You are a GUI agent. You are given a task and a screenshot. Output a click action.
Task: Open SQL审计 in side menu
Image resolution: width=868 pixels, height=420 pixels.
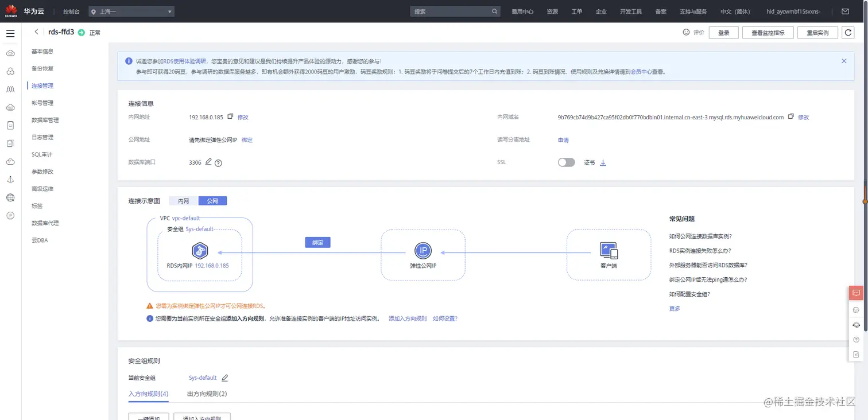42,154
